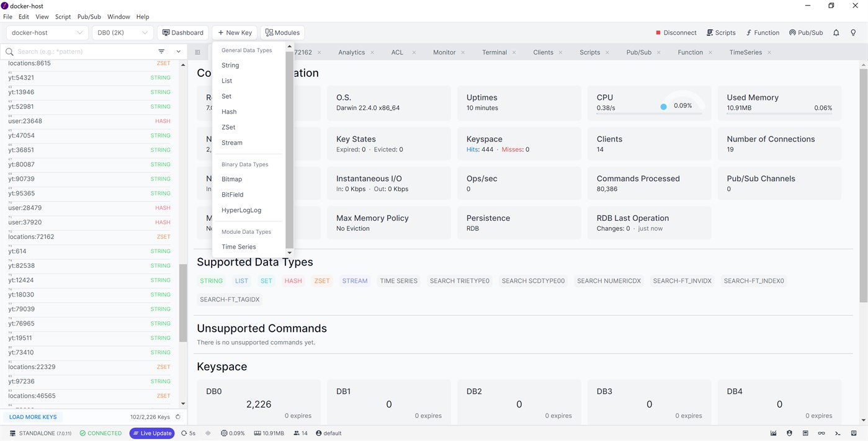Switch to the Clients tab
The image size is (868, 441).
tap(543, 53)
